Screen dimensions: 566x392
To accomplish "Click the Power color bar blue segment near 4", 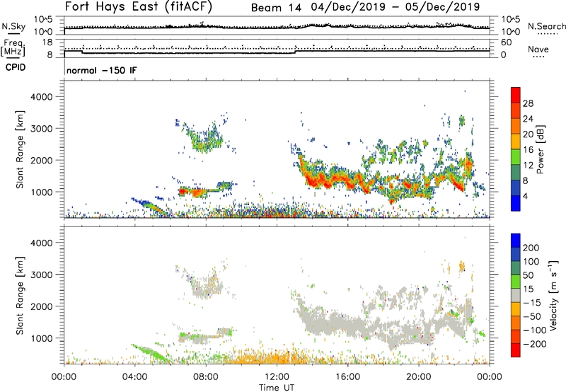I will [516, 203].
